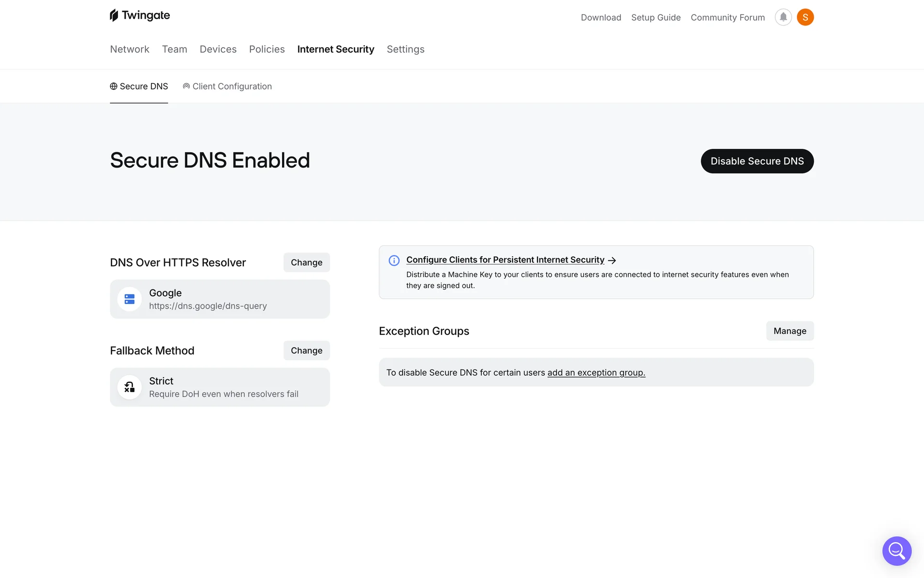The height and width of the screenshot is (578, 924).
Task: Click the arrow after Configure Clients link
Action: (612, 261)
